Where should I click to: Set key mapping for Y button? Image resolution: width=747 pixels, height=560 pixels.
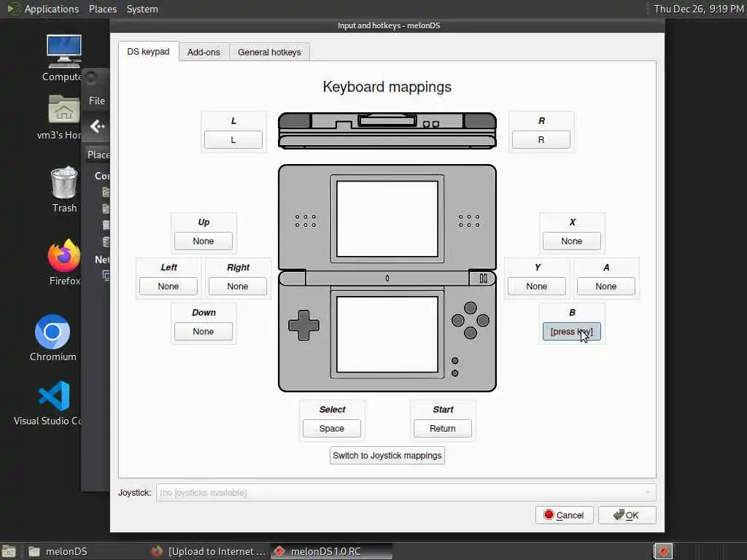[x=536, y=286]
